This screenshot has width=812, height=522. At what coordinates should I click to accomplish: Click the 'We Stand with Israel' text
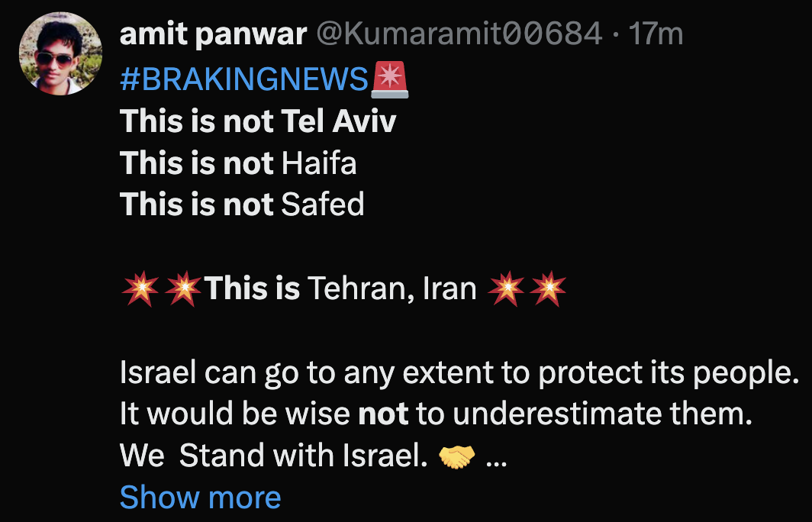[x=273, y=456]
